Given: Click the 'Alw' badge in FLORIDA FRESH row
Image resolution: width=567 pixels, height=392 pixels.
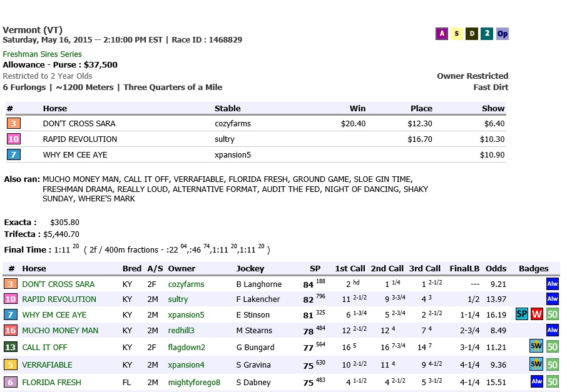Looking at the screenshot, I should [x=536, y=381].
